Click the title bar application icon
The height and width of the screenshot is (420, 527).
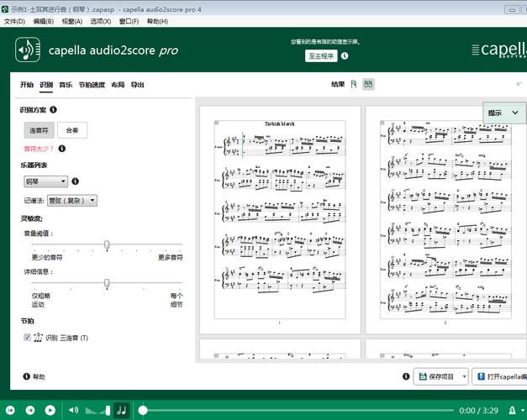coord(5,9)
